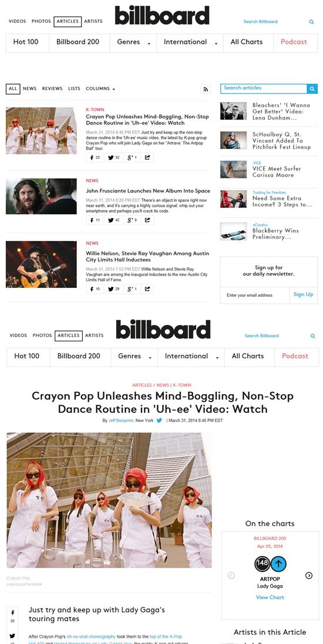The width and height of the screenshot is (323, 644).
Task: Select the Reviews filter tab
Action: tap(52, 89)
